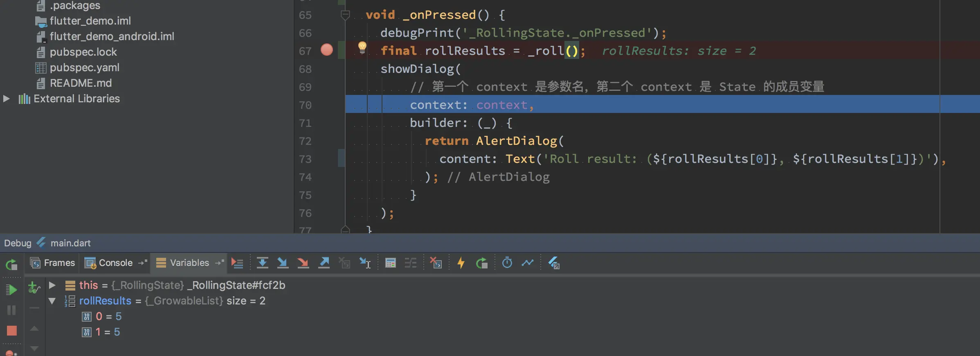Open the Timeline stopwatch icon
The width and height of the screenshot is (980, 356).
click(x=507, y=263)
